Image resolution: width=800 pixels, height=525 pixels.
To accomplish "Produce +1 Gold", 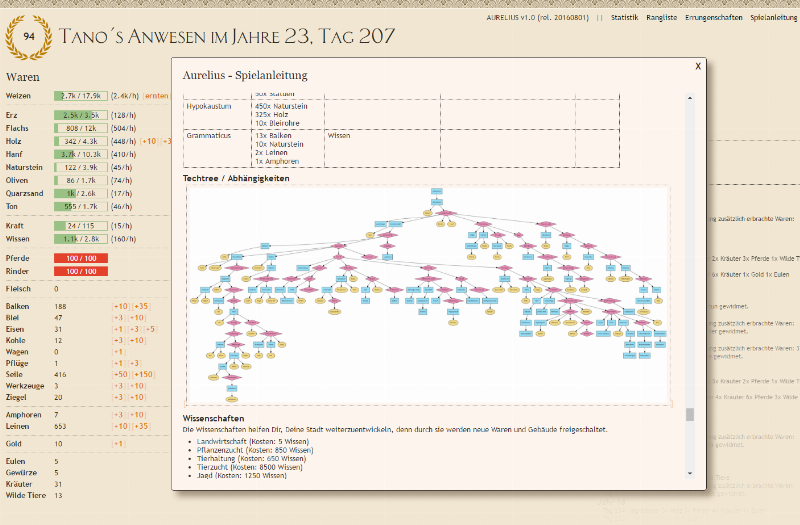I will coord(118,444).
